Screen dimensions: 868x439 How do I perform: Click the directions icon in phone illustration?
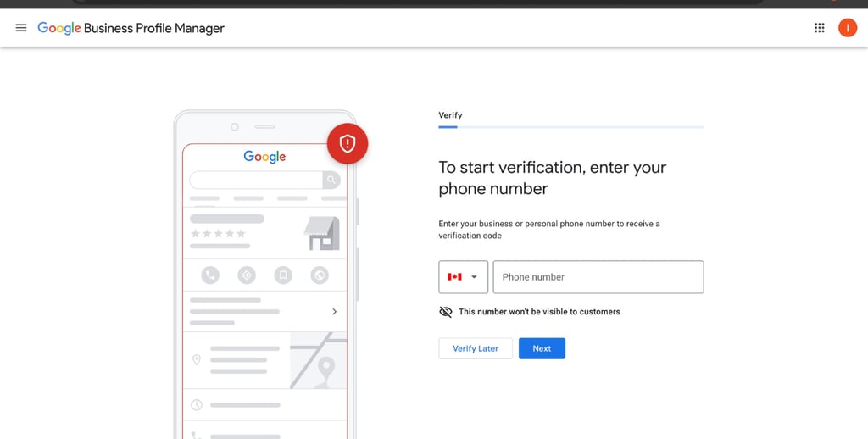(x=247, y=275)
